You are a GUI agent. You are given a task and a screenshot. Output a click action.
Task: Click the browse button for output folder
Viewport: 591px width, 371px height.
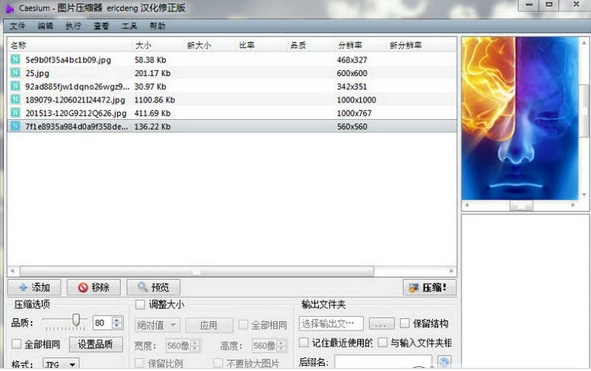pos(381,323)
